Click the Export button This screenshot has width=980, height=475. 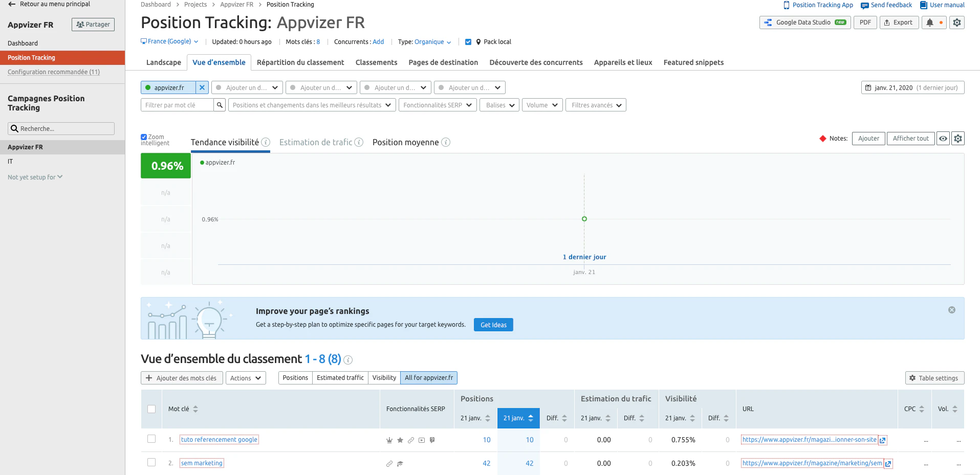point(899,22)
